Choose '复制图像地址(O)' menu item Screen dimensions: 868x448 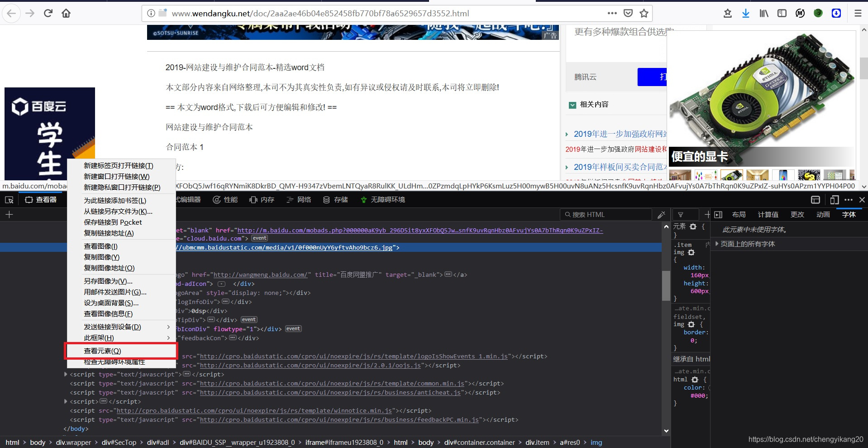pyautogui.click(x=121, y=268)
